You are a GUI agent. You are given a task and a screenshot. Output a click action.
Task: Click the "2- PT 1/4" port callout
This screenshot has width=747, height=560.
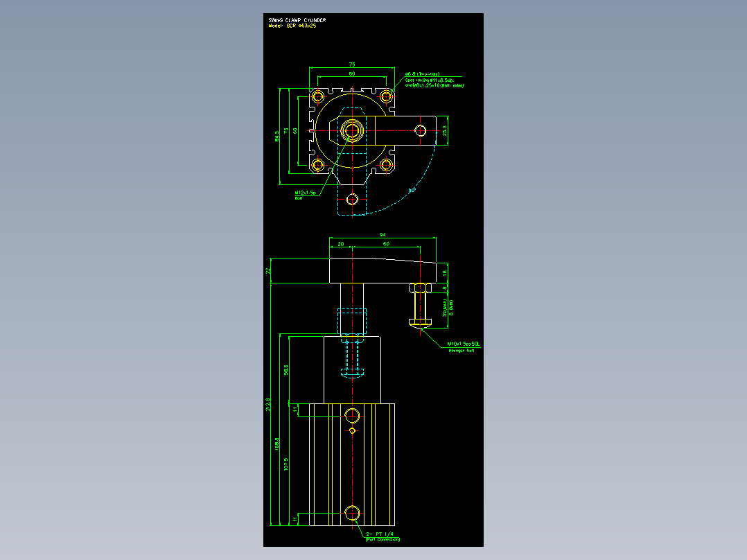(x=380, y=534)
